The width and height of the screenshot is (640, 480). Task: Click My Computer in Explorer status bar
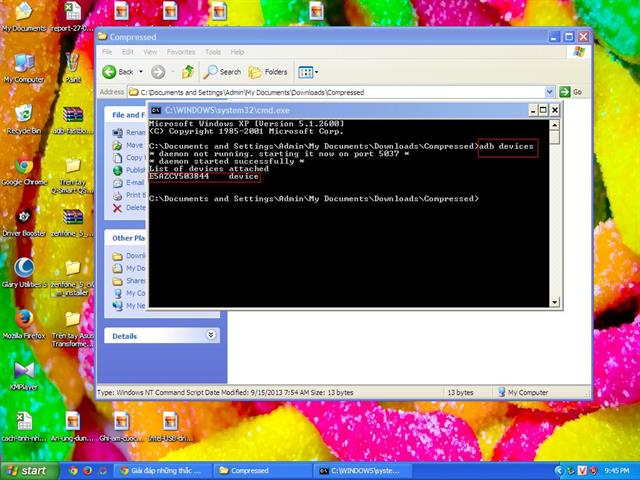523,392
